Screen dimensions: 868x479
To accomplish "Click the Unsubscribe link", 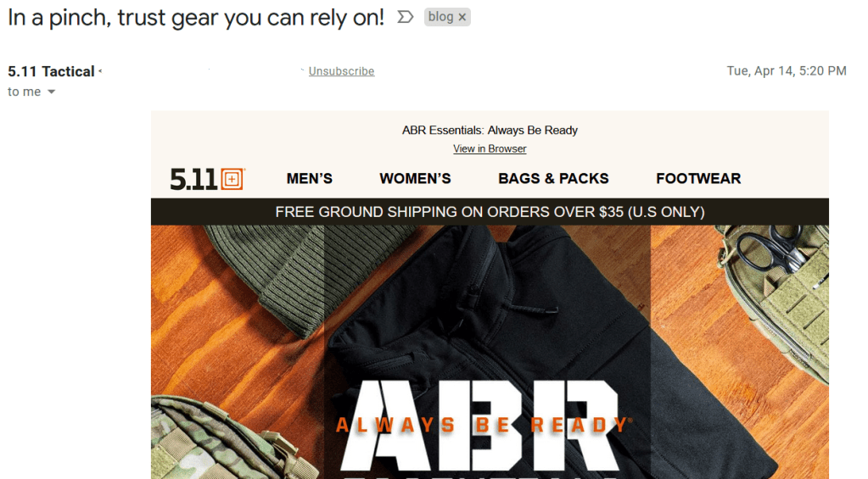I will click(342, 71).
